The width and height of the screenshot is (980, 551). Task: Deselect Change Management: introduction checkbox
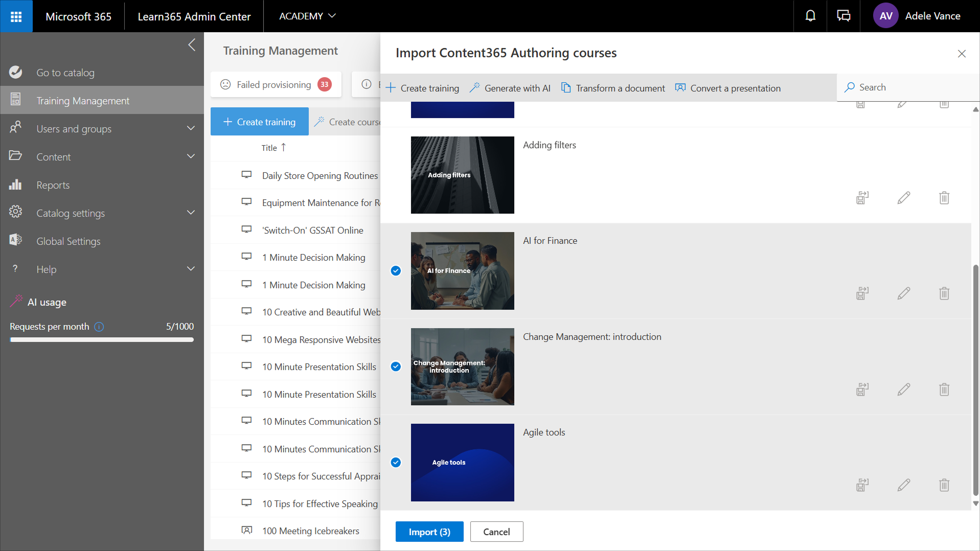(x=396, y=366)
